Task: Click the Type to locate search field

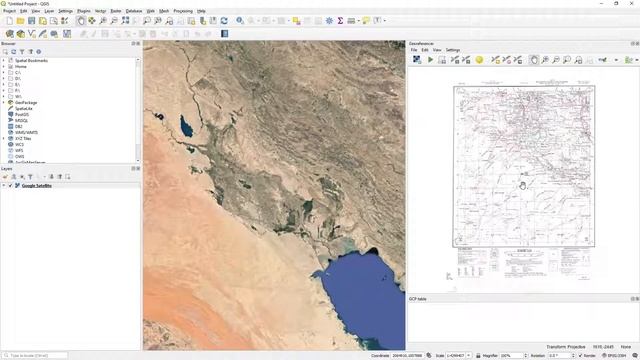Action: [35, 356]
